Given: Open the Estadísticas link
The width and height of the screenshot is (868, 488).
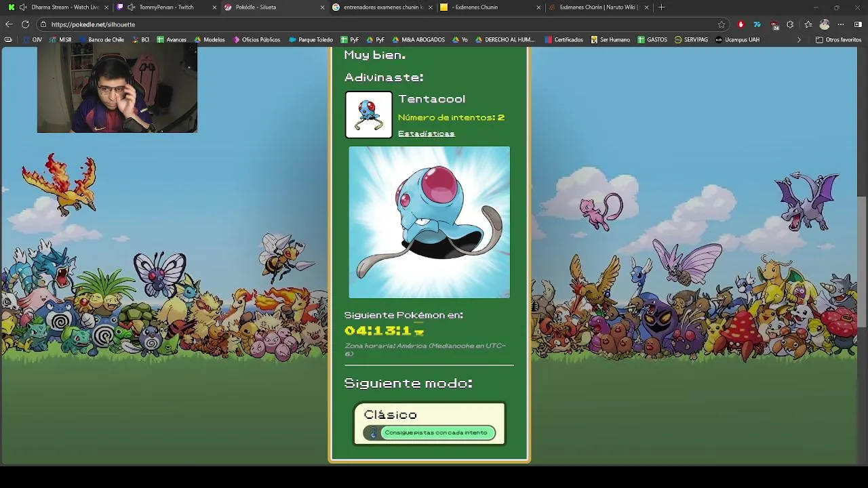Looking at the screenshot, I should click(x=426, y=134).
